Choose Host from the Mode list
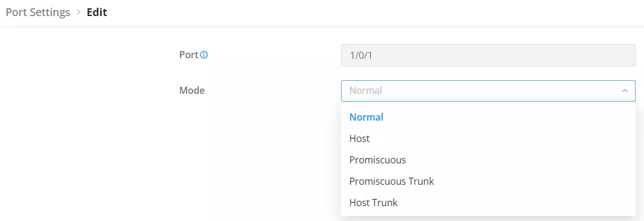Image resolution: width=644 pixels, height=221 pixels. click(488, 138)
